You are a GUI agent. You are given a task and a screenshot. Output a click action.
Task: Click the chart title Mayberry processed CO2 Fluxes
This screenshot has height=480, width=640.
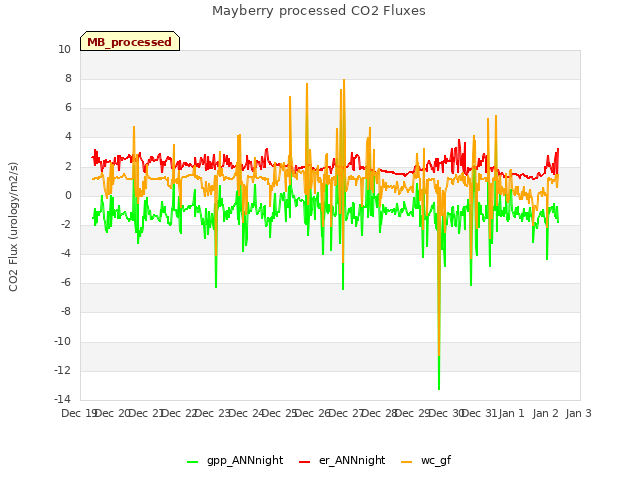coord(319,11)
